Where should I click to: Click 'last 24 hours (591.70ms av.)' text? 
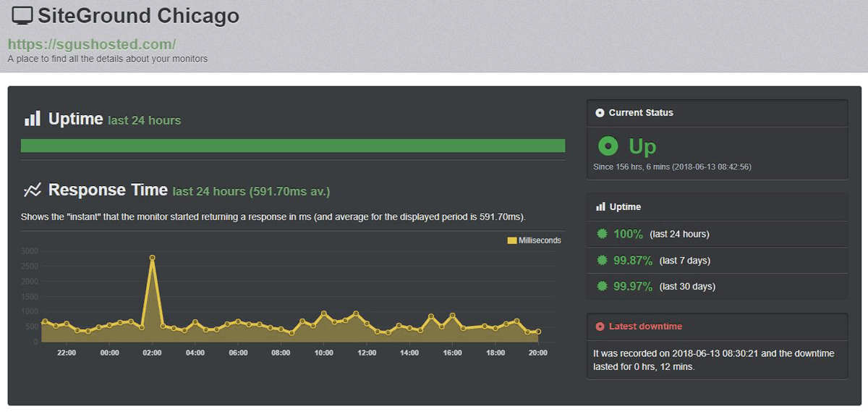252,192
